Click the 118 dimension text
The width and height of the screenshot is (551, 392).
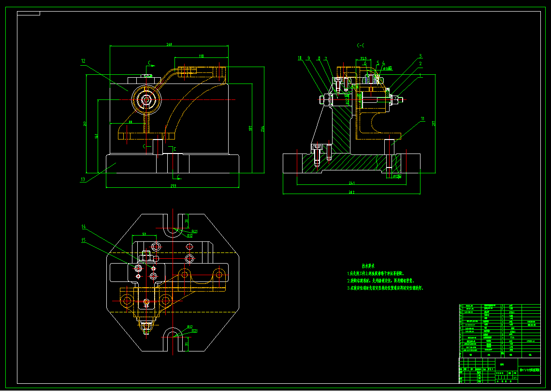pyautogui.click(x=202, y=56)
